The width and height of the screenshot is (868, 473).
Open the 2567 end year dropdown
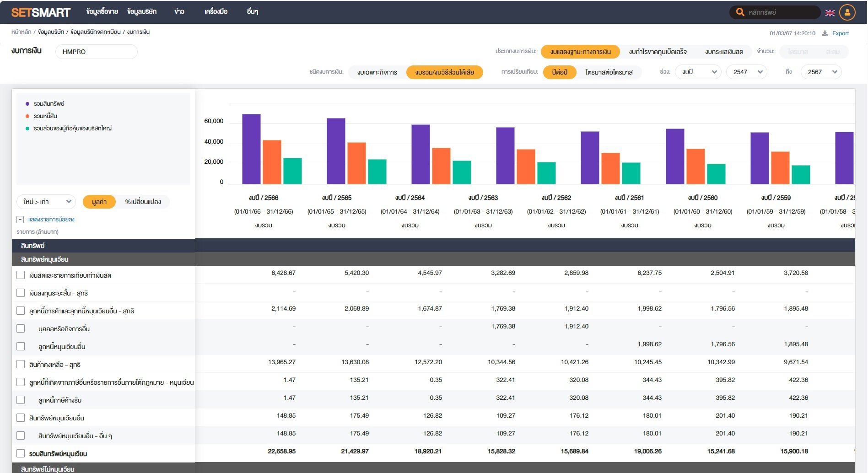coord(821,72)
